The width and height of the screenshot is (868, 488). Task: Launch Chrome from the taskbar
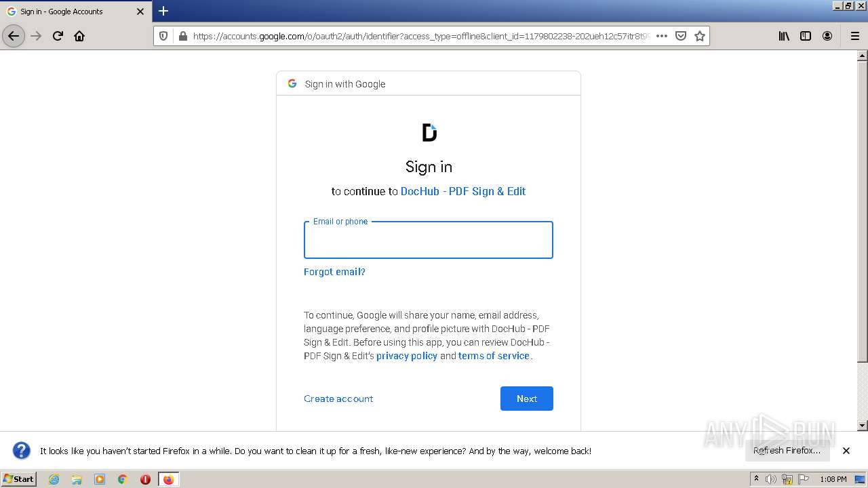(x=123, y=479)
